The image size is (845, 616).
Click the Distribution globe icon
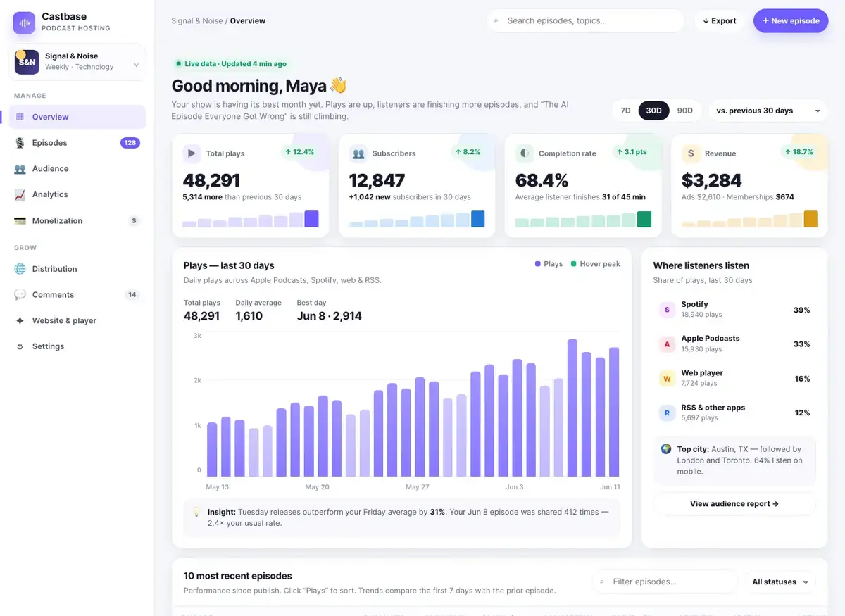pyautogui.click(x=20, y=269)
